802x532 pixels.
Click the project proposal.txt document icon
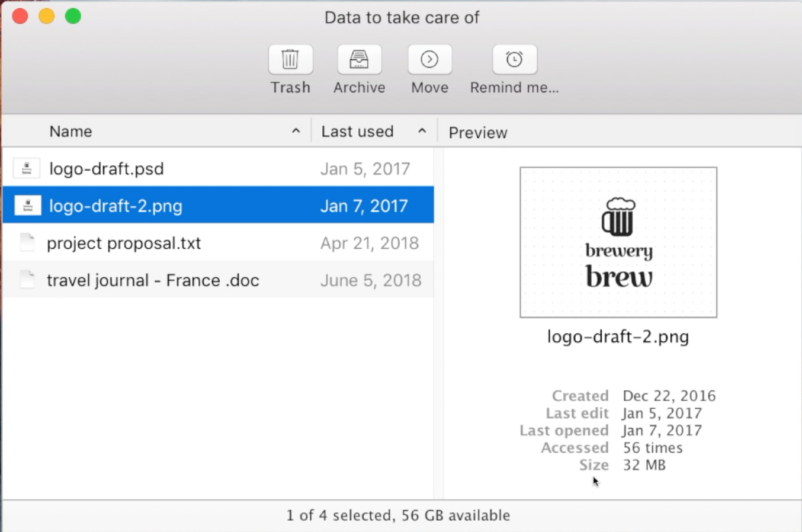pos(27,243)
